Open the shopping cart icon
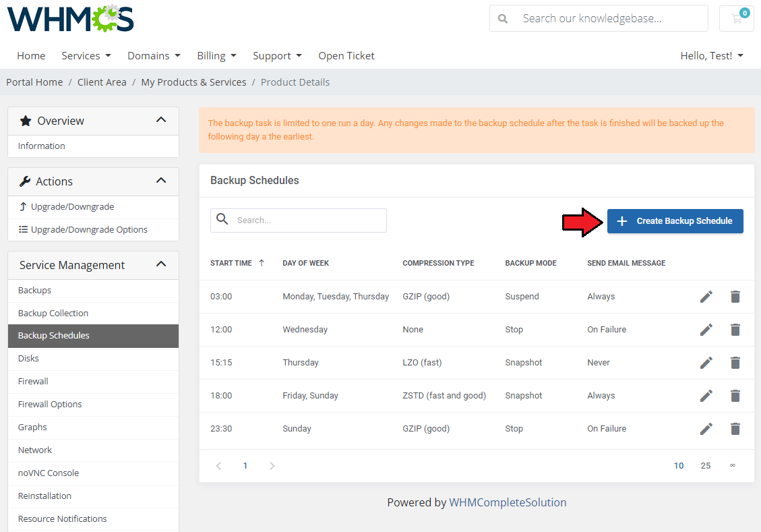 click(737, 18)
